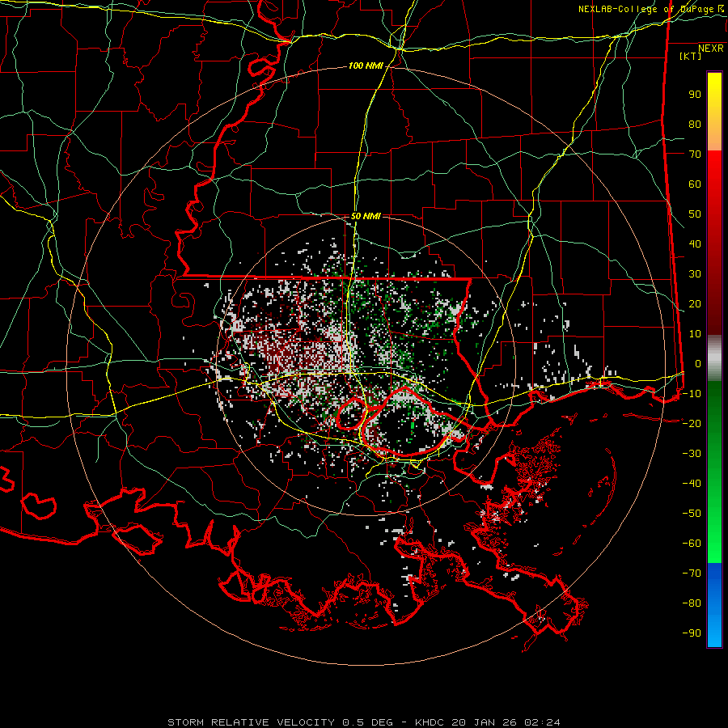Screen dimensions: 728x728
Task: Click the bright red color bar segment
Action: point(714,167)
